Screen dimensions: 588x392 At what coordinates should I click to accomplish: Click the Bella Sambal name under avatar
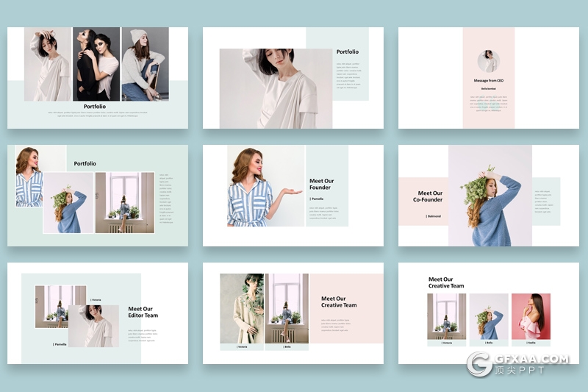488,88
